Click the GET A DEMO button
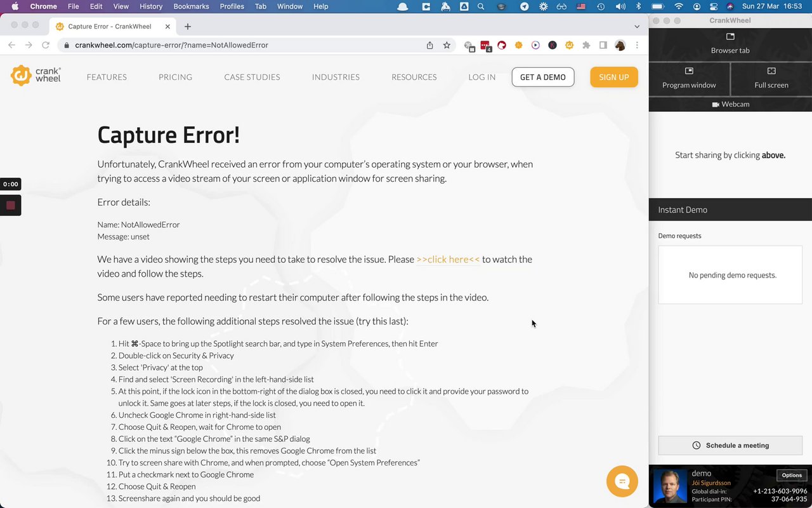812x508 pixels. point(543,77)
